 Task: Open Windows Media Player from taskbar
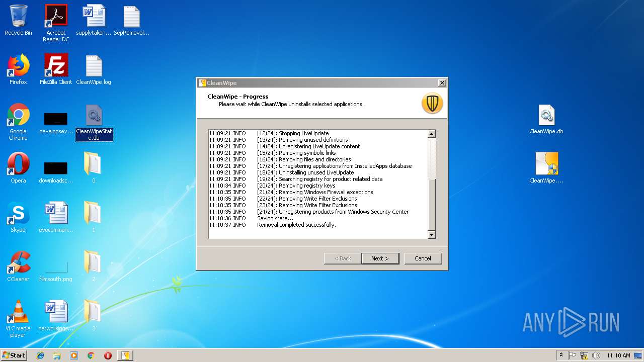74,355
